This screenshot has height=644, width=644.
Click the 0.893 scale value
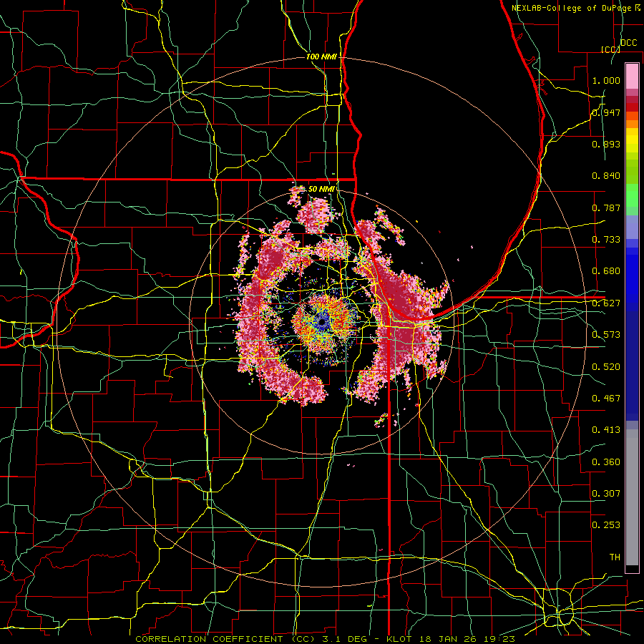coord(606,144)
